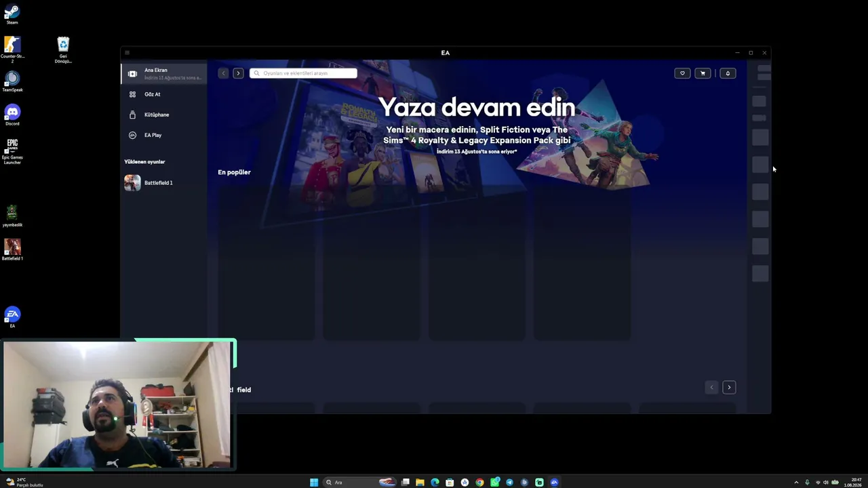Launch Google Chrome from the taskbar
868x488 pixels.
point(479,483)
